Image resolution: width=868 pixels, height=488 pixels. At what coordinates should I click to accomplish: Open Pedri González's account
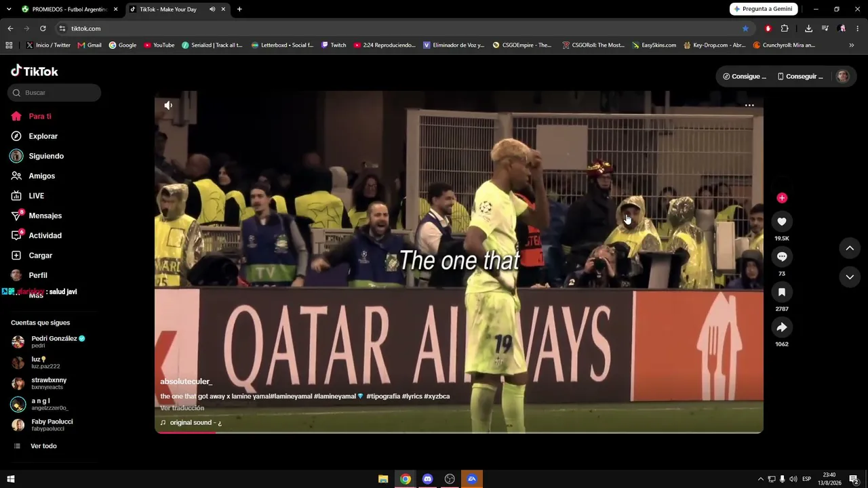tap(54, 342)
